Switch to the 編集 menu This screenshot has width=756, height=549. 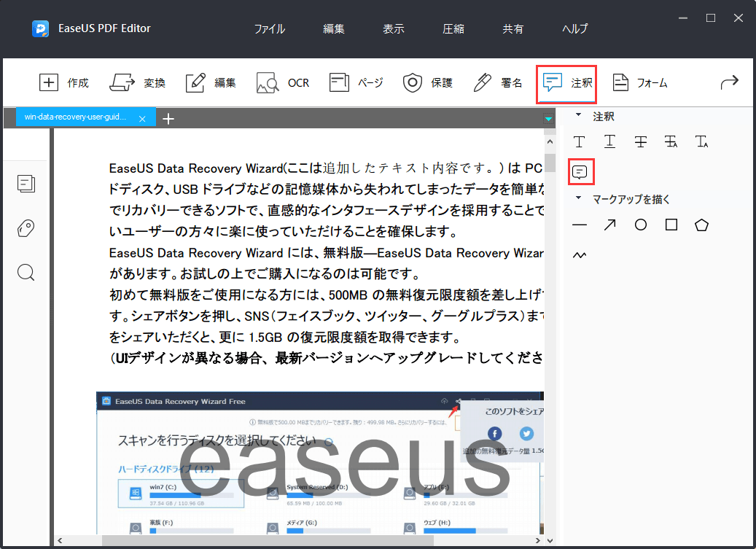[x=333, y=28]
